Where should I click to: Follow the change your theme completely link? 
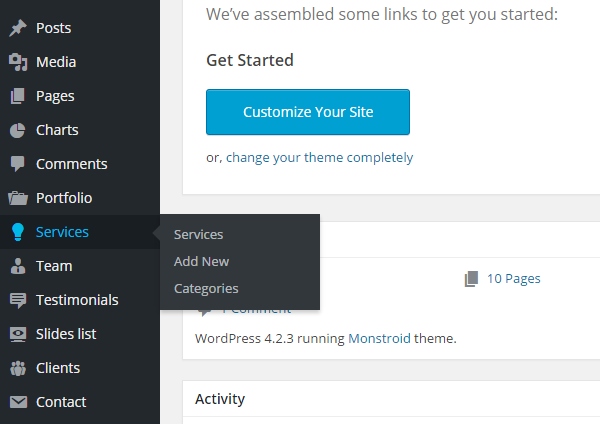click(x=320, y=158)
